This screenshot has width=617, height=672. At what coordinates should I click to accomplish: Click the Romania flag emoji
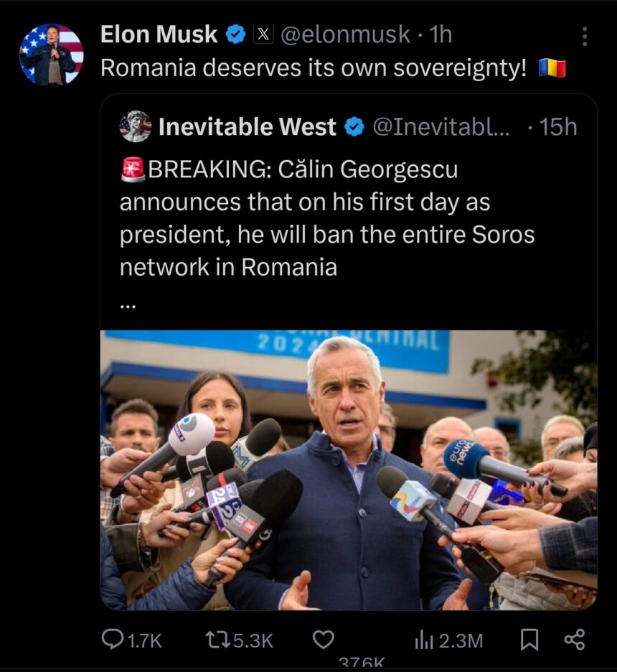pyautogui.click(x=552, y=68)
